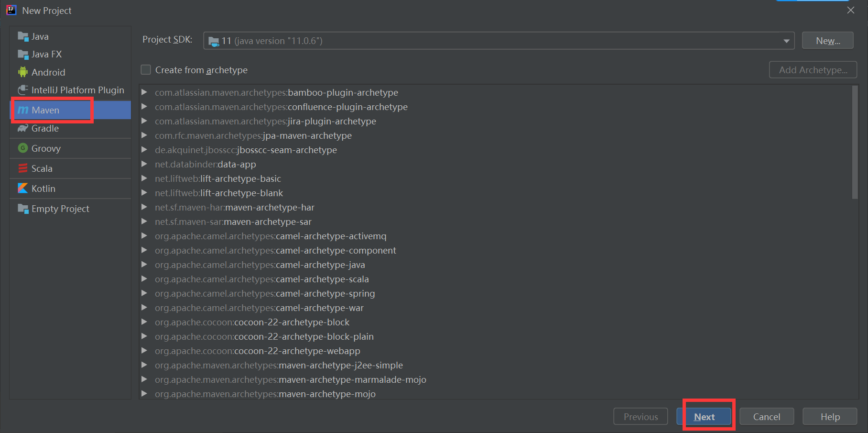Select cocoon-22-archetype-block row text
The image size is (868, 433).
[x=252, y=322]
